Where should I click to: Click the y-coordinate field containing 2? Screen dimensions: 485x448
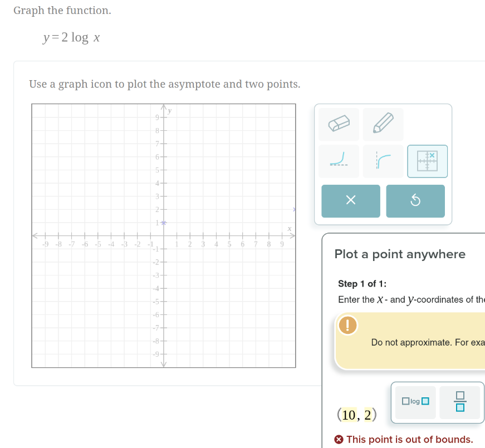[368, 415]
